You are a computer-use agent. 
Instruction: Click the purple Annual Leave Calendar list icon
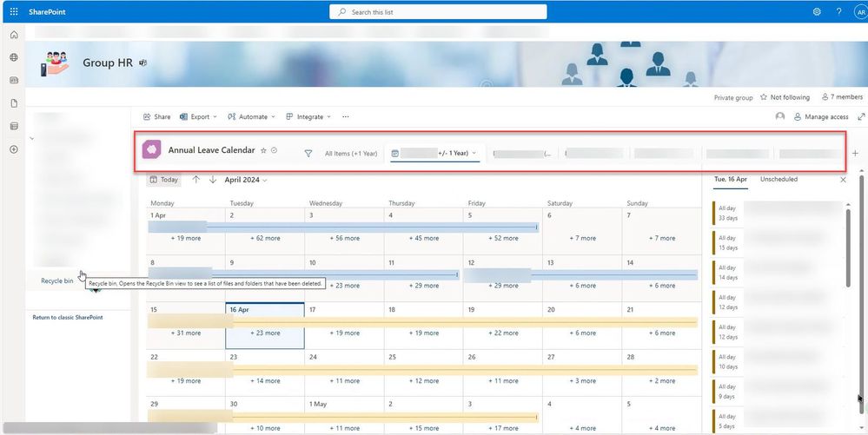click(152, 149)
